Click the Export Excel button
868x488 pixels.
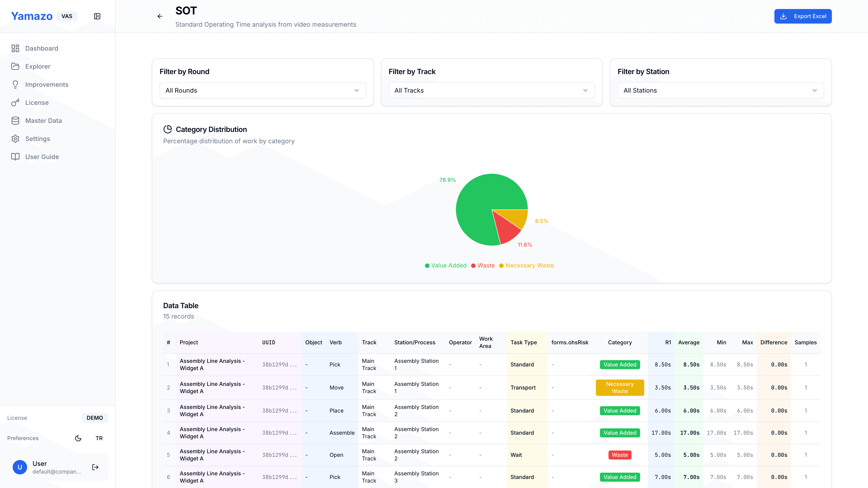coord(803,16)
